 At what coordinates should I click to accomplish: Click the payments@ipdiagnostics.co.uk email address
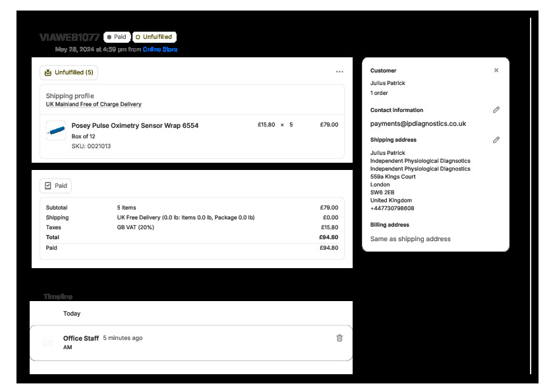[418, 123]
